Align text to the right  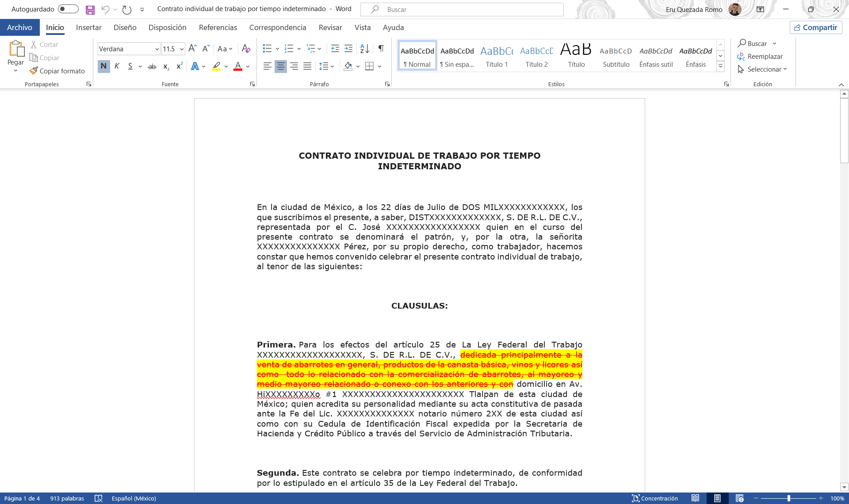294,66
